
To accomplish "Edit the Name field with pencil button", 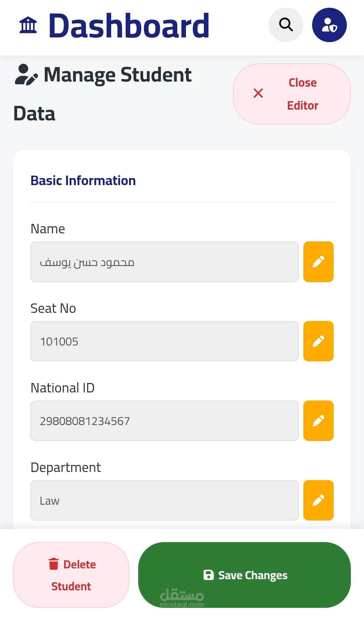I will [318, 262].
